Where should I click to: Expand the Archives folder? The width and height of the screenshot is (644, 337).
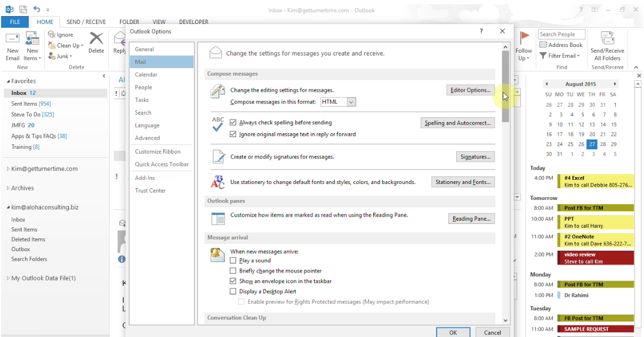pos(8,188)
